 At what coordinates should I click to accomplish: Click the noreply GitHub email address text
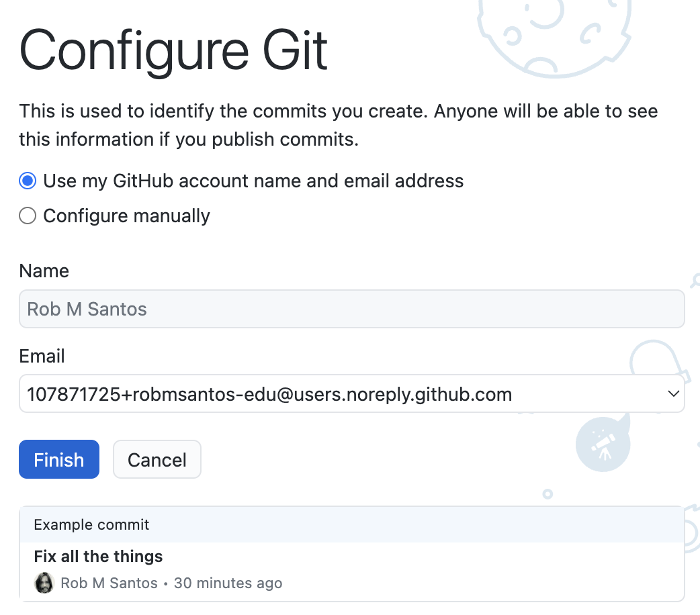pos(269,394)
